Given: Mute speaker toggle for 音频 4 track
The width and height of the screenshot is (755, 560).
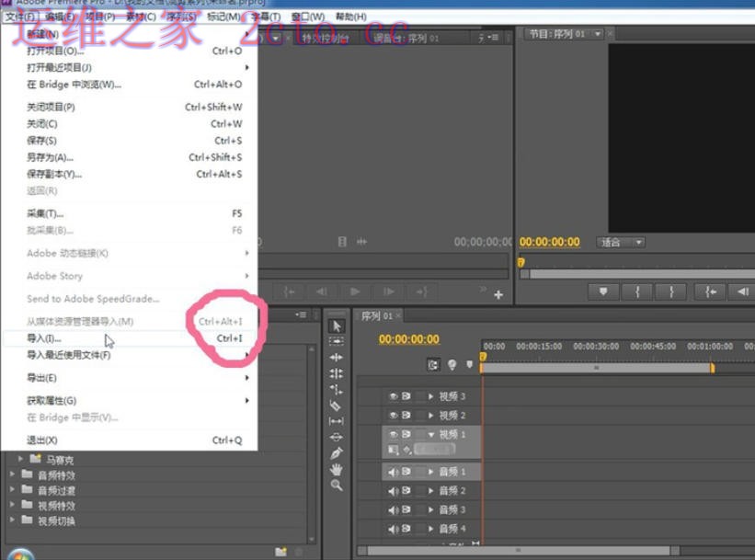Looking at the screenshot, I should tap(394, 529).
